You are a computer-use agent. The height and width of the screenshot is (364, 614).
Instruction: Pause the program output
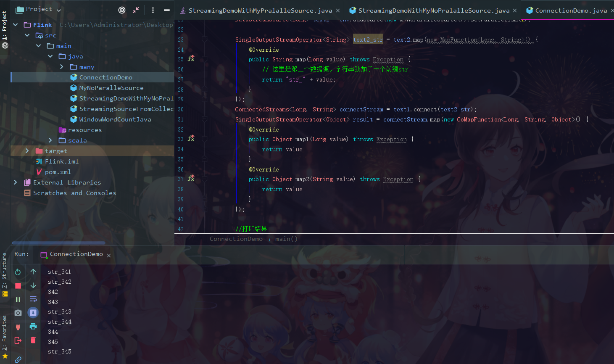tap(18, 300)
